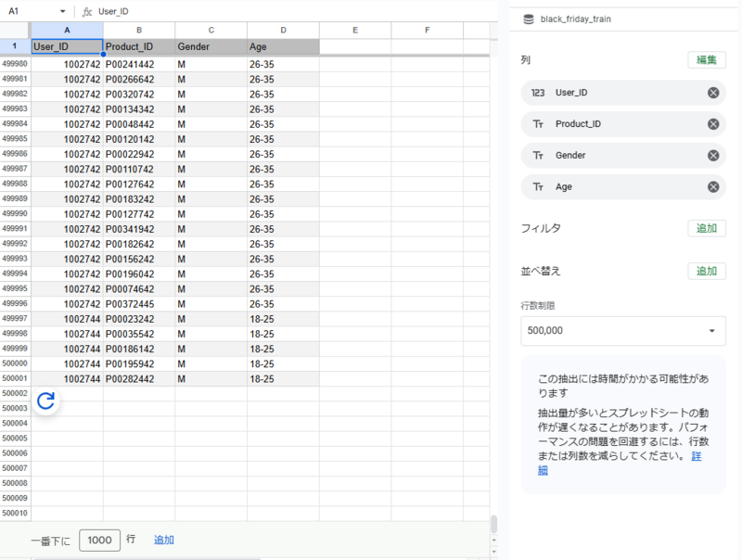
Task: Click cell P00372445
Action: [x=139, y=304]
